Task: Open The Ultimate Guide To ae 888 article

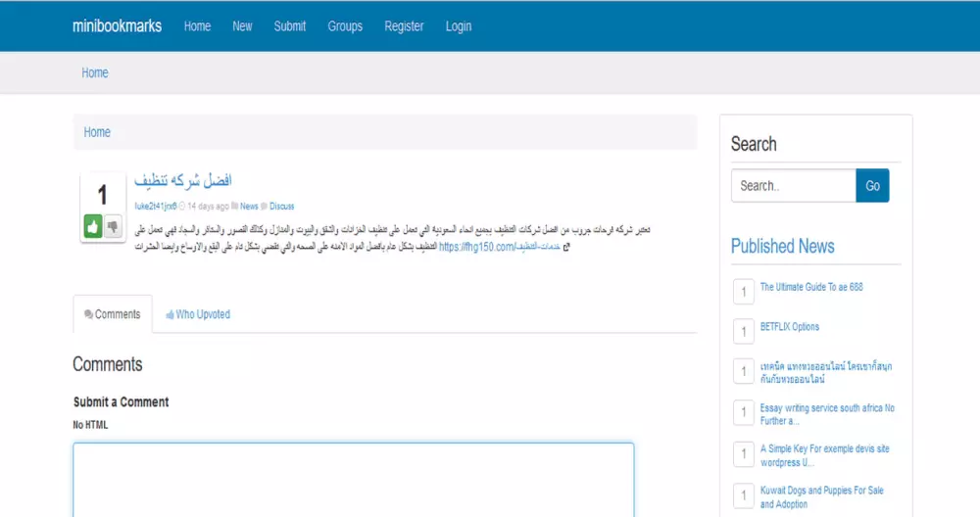Action: [x=811, y=287]
